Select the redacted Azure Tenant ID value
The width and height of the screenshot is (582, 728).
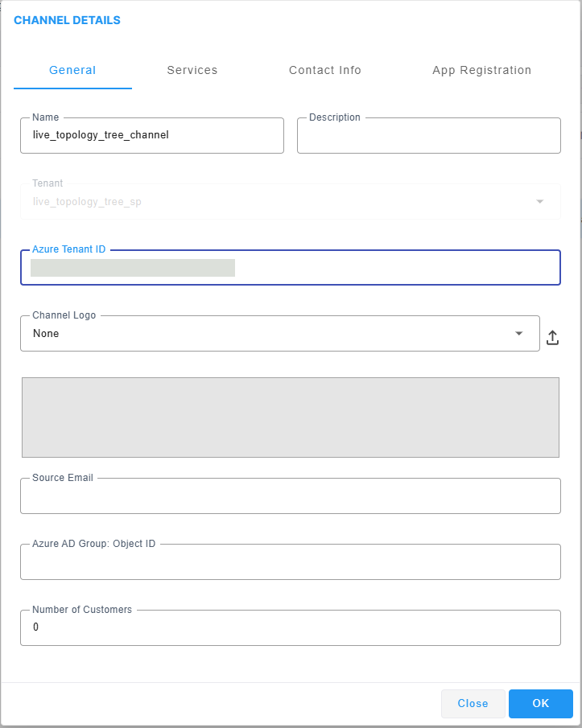point(133,268)
